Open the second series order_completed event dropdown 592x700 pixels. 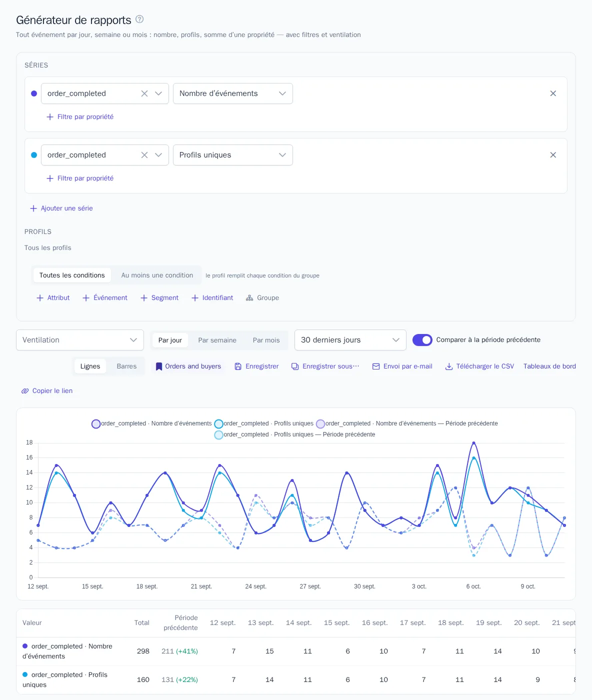(105, 155)
